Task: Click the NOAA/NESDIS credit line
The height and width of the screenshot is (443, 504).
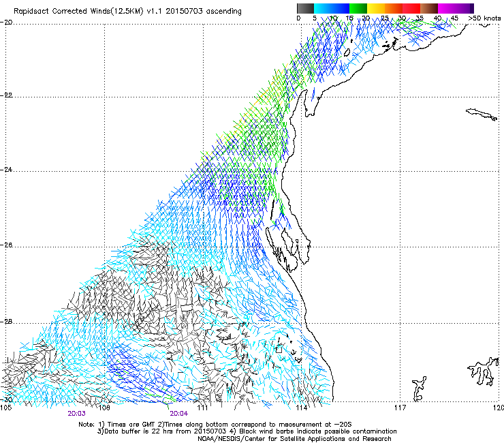Action: [294, 439]
